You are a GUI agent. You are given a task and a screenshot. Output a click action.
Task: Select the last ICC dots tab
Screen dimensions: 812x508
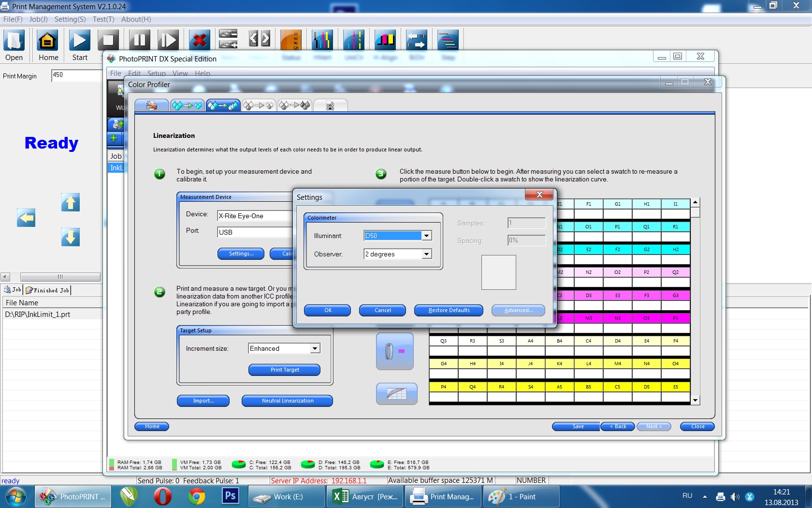click(330, 105)
